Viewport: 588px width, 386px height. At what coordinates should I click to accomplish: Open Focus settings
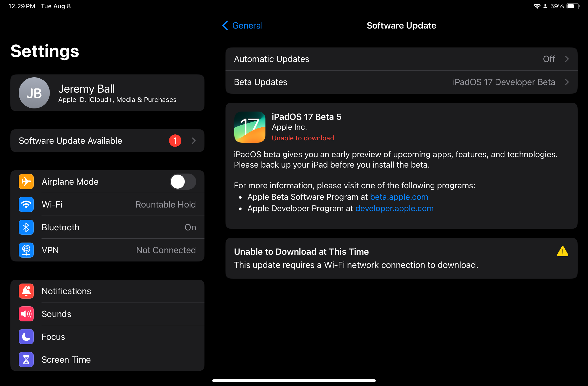pyautogui.click(x=107, y=337)
